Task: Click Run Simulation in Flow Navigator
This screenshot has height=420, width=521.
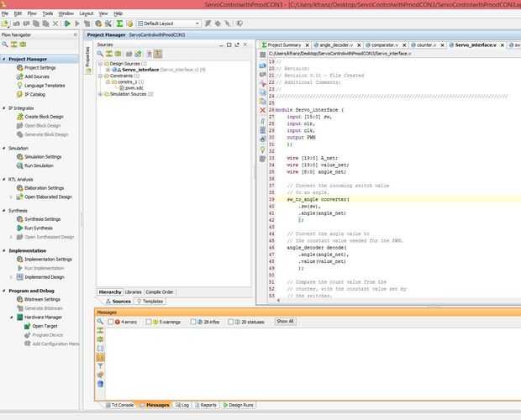Action: click(38, 165)
